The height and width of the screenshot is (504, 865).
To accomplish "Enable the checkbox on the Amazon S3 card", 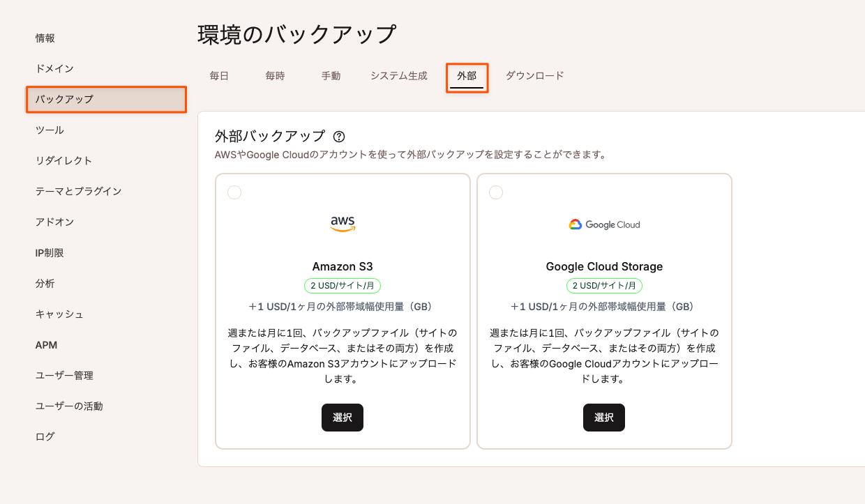I will (x=234, y=192).
